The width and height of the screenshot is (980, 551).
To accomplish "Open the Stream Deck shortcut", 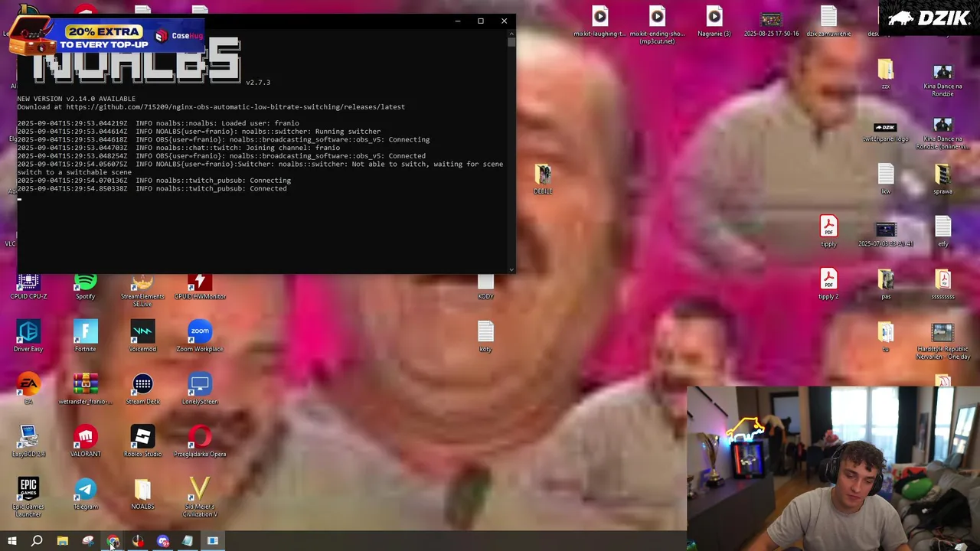I will [142, 389].
